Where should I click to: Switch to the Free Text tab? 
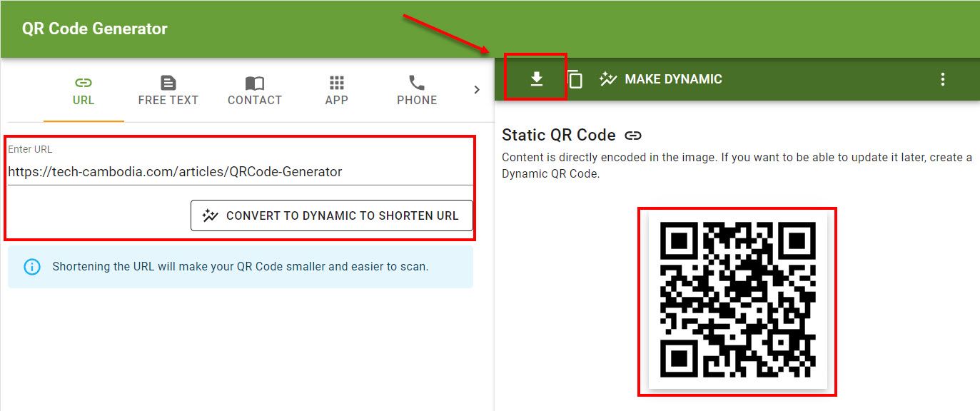click(168, 91)
